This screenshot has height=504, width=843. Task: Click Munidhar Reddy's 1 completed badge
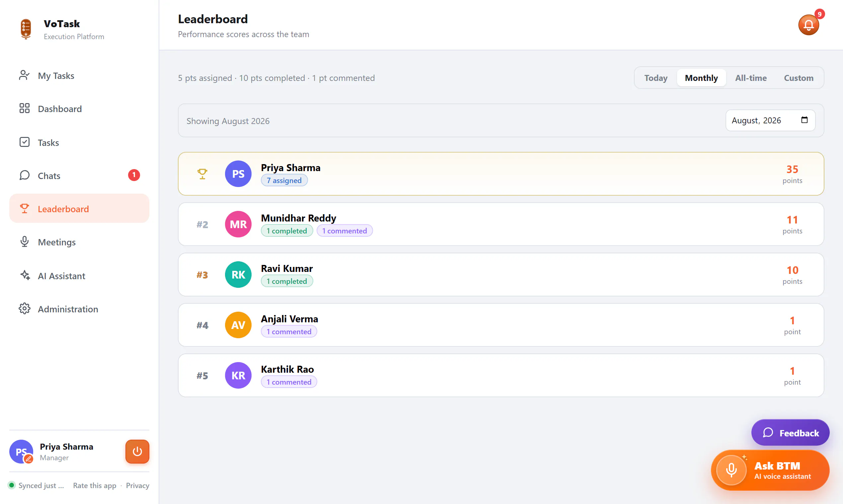click(286, 230)
